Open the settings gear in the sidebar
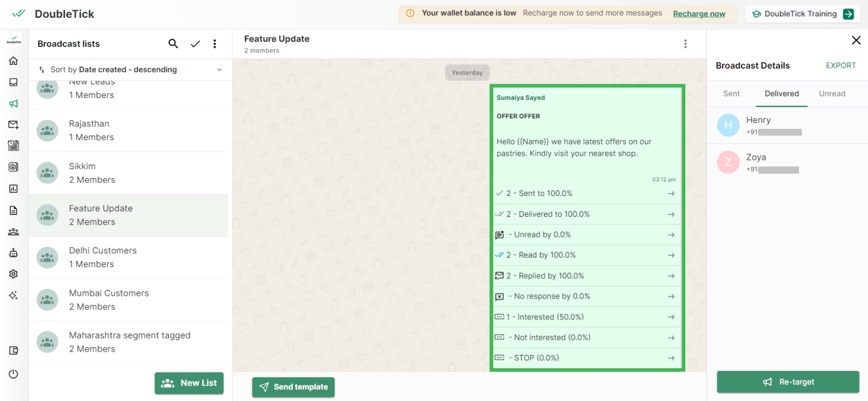 click(13, 274)
